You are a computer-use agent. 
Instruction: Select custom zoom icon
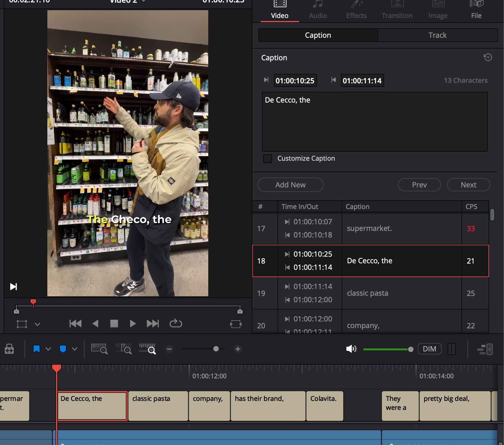pos(147,349)
